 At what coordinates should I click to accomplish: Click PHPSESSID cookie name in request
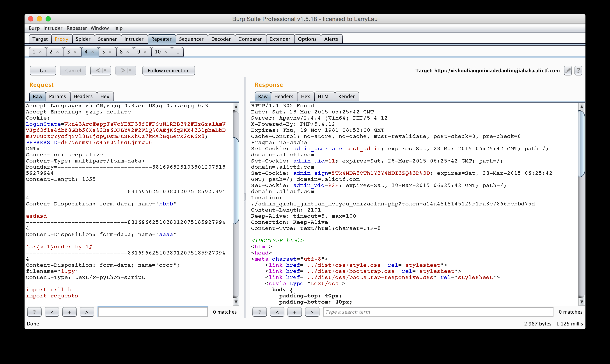[42, 143]
